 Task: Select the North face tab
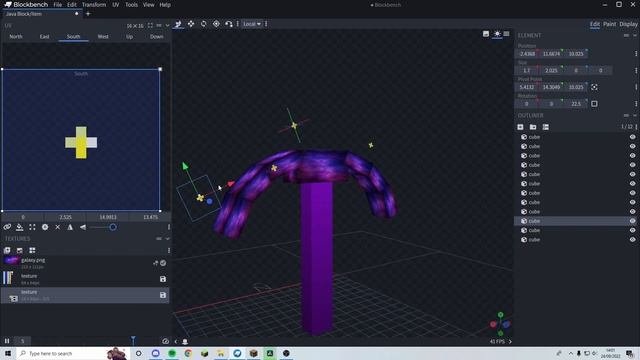[x=16, y=37]
